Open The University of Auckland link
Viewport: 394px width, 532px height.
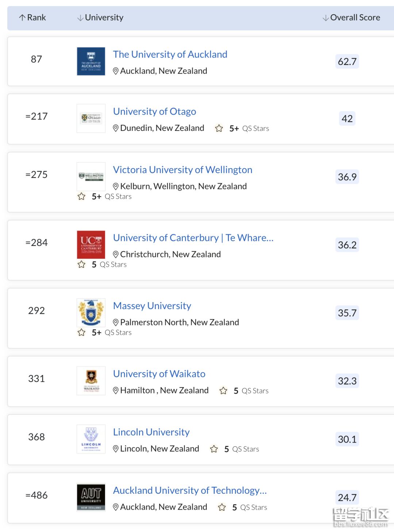170,54
